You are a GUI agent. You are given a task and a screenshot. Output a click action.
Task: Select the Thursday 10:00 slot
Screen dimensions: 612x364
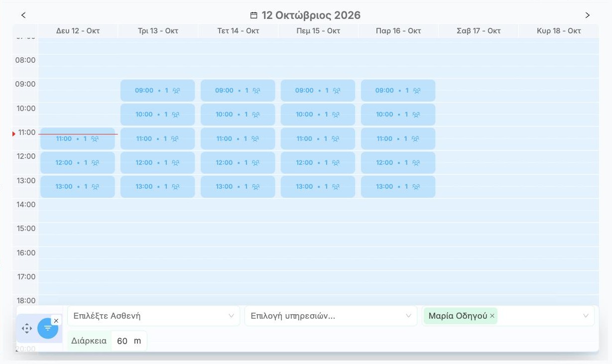pyautogui.click(x=318, y=115)
